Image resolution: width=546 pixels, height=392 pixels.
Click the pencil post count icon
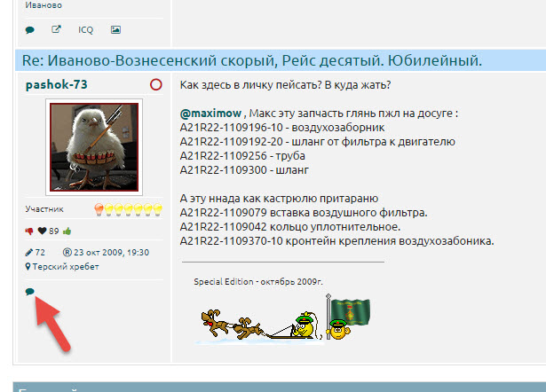click(x=29, y=253)
